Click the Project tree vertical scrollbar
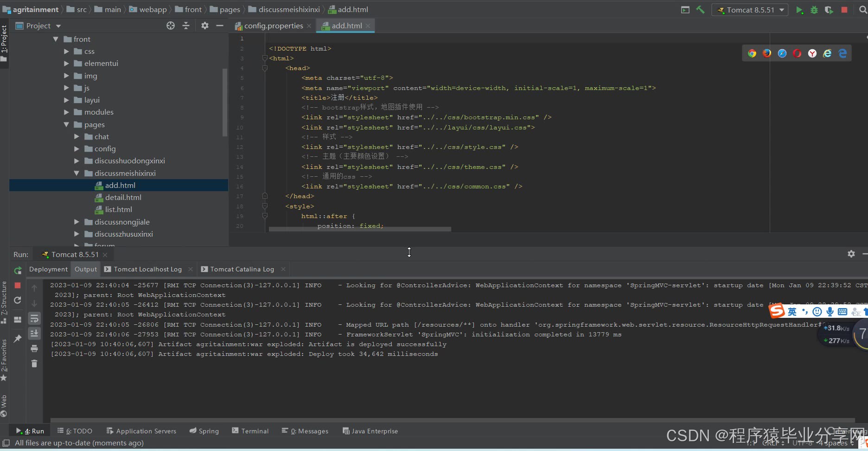This screenshot has width=868, height=451. 225,103
